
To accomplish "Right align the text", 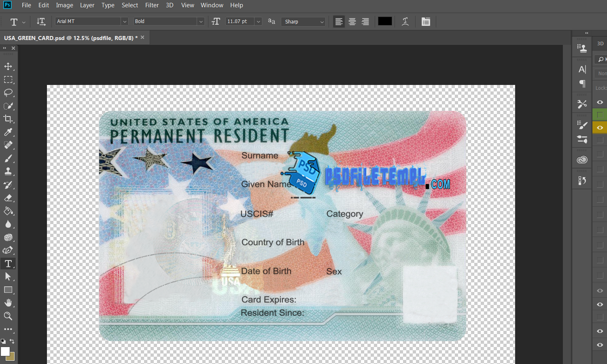I will tap(365, 22).
